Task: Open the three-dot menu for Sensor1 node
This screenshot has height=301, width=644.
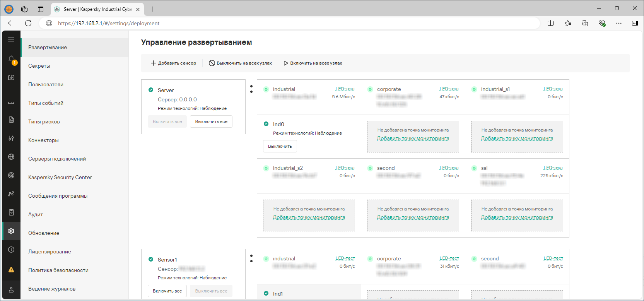Action: [x=251, y=258]
